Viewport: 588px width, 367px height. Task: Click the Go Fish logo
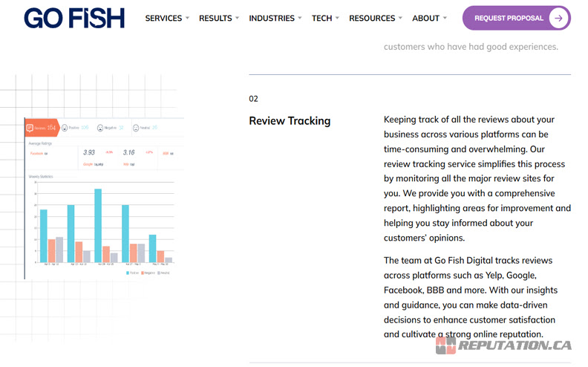pyautogui.click(x=73, y=18)
